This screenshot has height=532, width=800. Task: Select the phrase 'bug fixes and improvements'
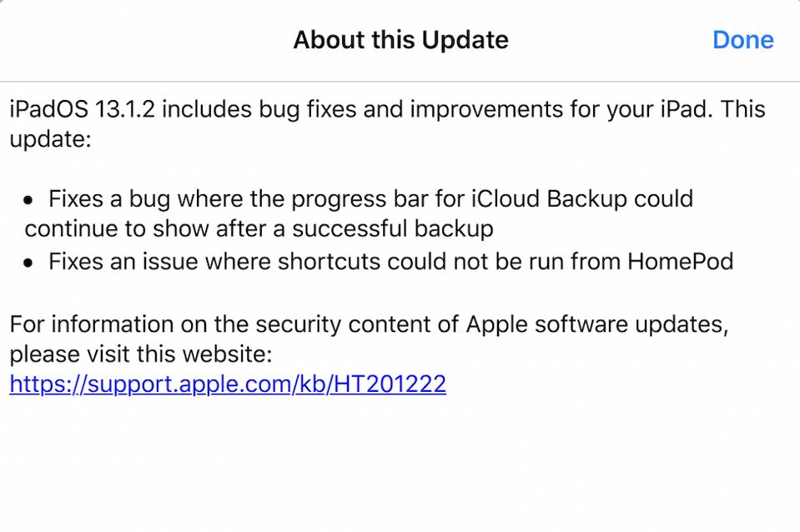pos(382,108)
